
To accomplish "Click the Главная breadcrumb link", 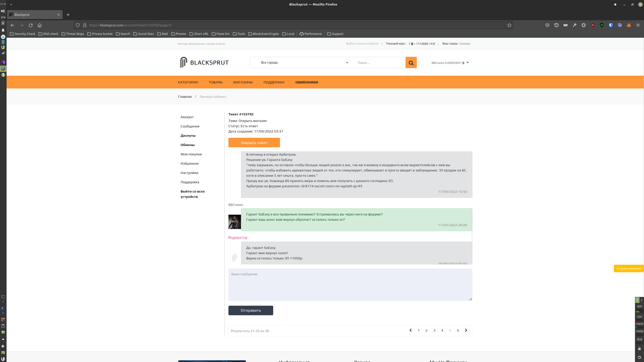I will click(x=185, y=97).
